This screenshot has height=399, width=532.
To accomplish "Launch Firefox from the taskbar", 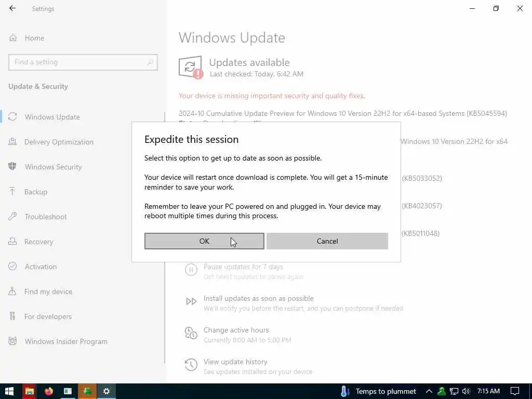I will coord(48,391).
